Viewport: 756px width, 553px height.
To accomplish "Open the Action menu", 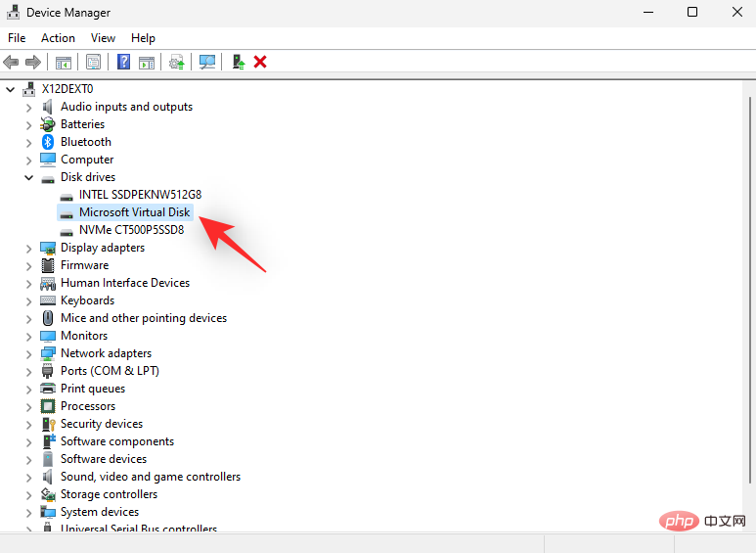I will coord(58,38).
